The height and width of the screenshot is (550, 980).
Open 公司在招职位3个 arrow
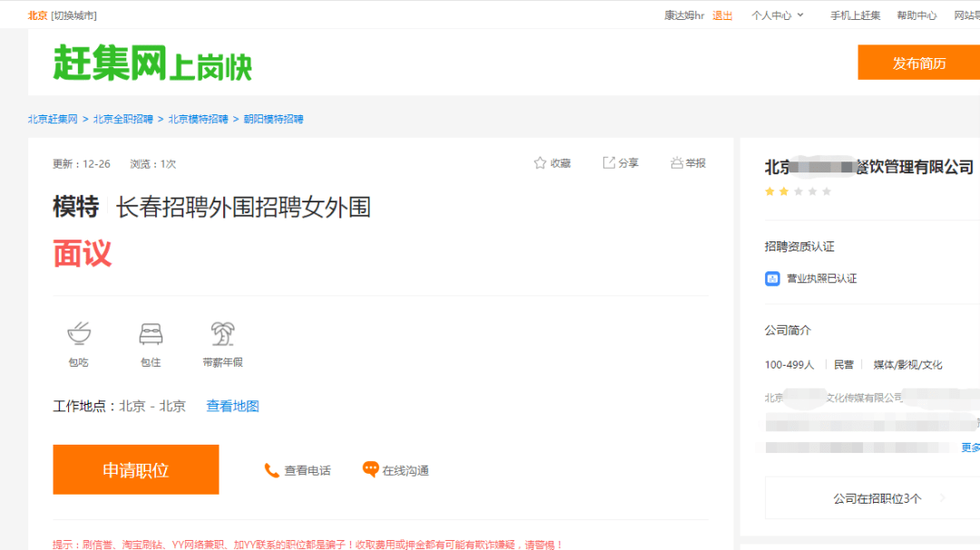(x=943, y=498)
